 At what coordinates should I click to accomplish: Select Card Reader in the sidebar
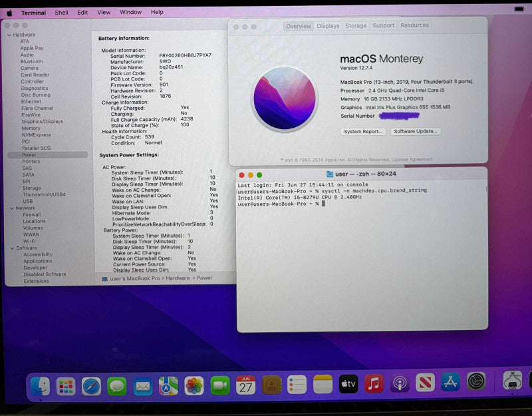click(35, 75)
